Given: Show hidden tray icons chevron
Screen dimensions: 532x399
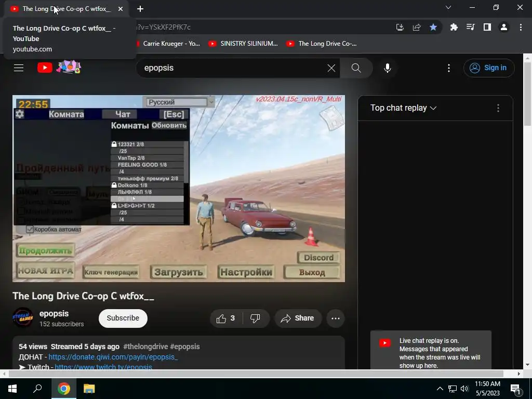Looking at the screenshot, I should 440,389.
